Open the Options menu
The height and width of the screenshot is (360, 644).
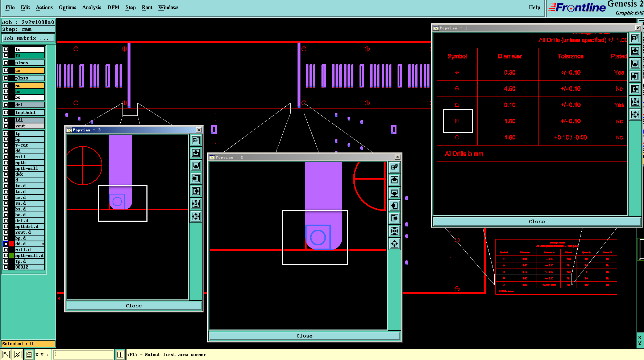[x=67, y=7]
